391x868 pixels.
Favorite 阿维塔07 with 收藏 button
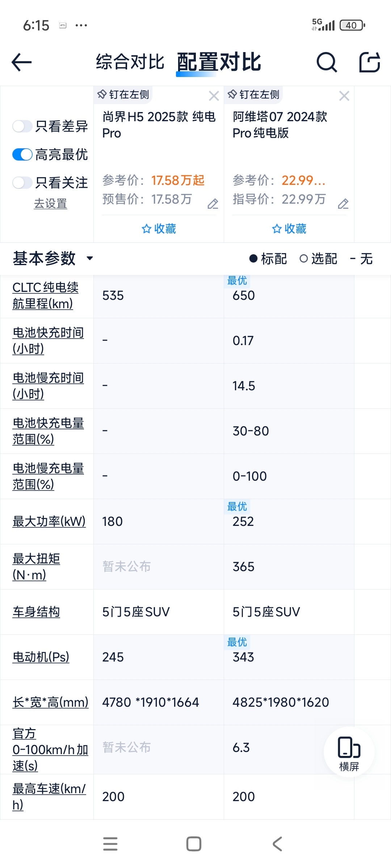[x=289, y=229]
